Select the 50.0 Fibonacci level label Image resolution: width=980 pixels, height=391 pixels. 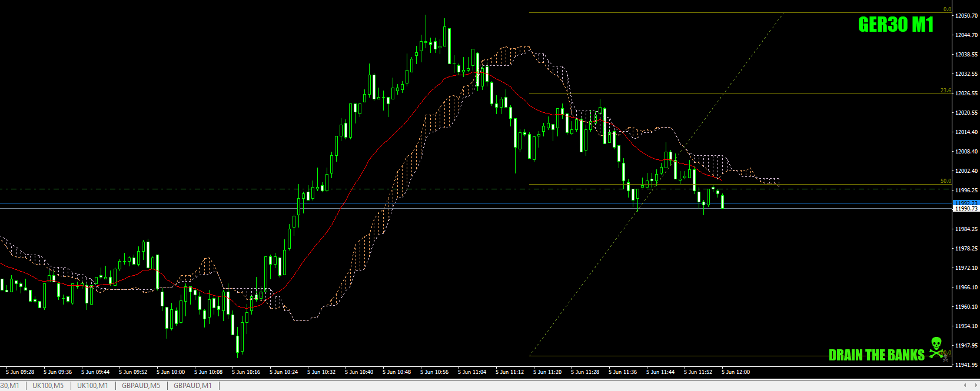[x=945, y=181]
